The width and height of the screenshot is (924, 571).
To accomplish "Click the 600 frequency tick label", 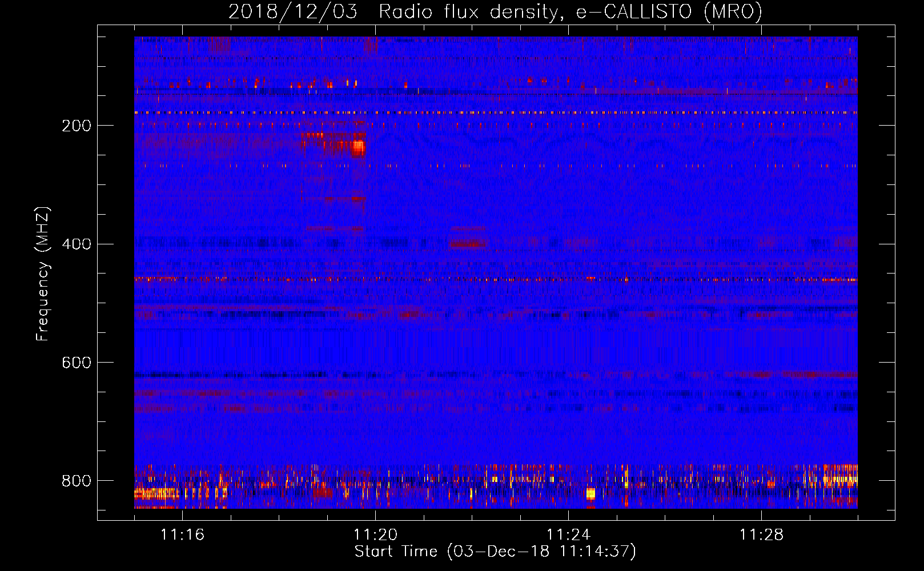I will coord(77,363).
